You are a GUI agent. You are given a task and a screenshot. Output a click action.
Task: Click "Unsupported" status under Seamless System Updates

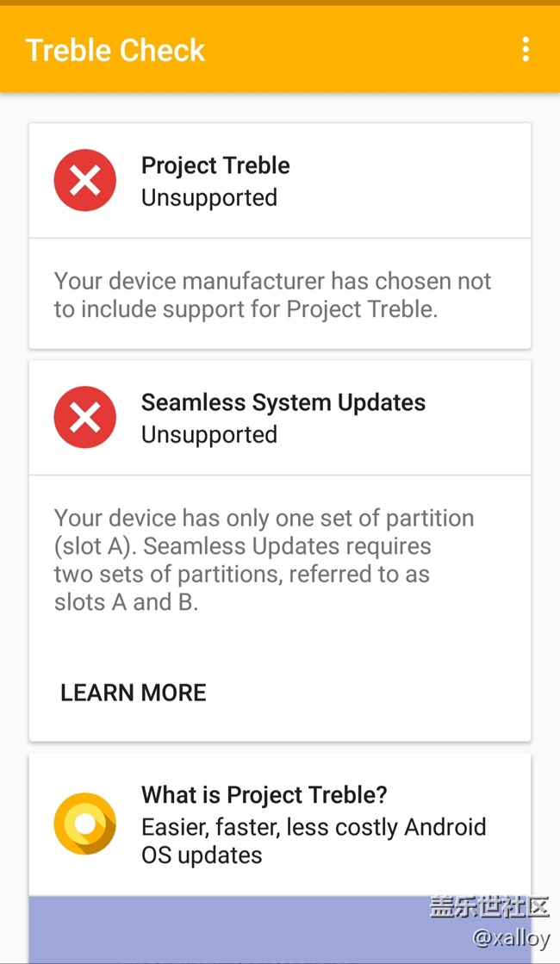click(209, 434)
